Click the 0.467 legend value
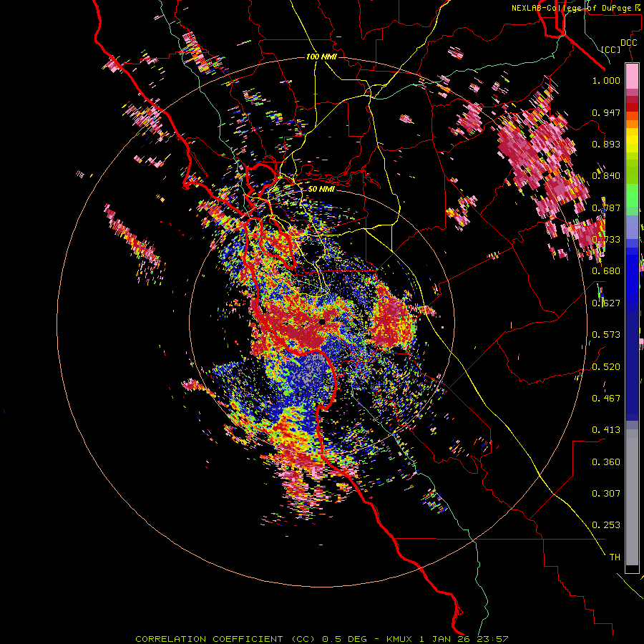 (606, 399)
